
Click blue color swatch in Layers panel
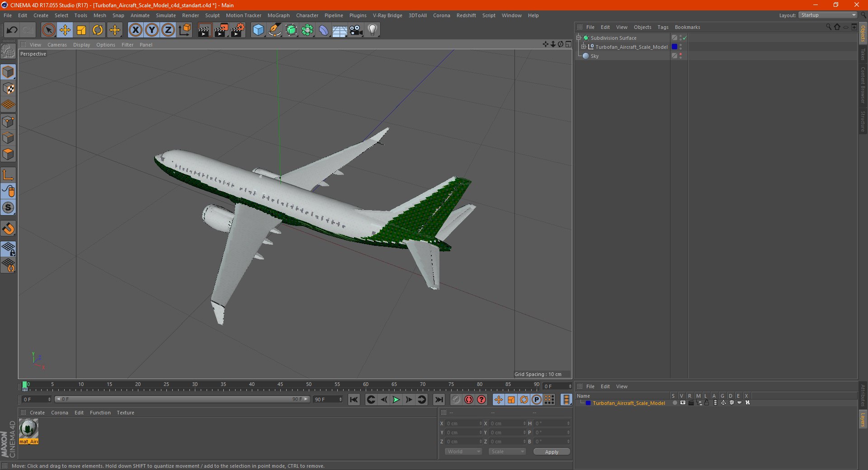pyautogui.click(x=588, y=403)
